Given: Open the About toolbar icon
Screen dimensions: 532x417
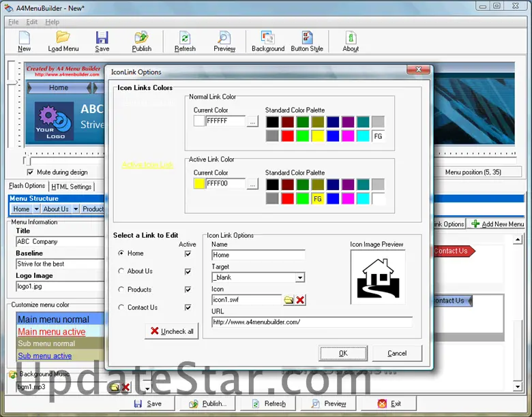Looking at the screenshot, I should pyautogui.click(x=351, y=42).
